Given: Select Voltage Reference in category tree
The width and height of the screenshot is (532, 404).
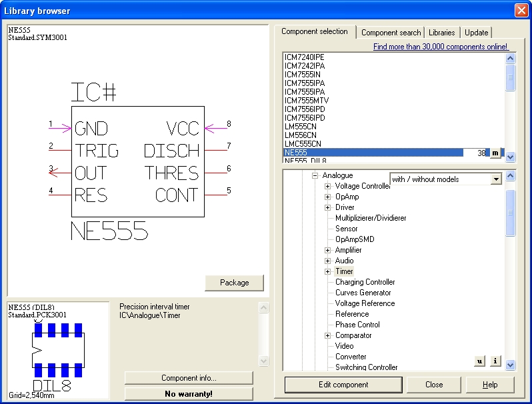Looking at the screenshot, I should click(365, 303).
